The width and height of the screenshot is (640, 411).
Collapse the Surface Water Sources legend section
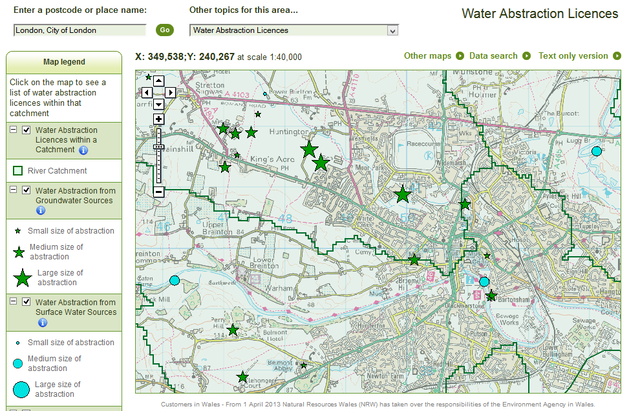point(14,302)
